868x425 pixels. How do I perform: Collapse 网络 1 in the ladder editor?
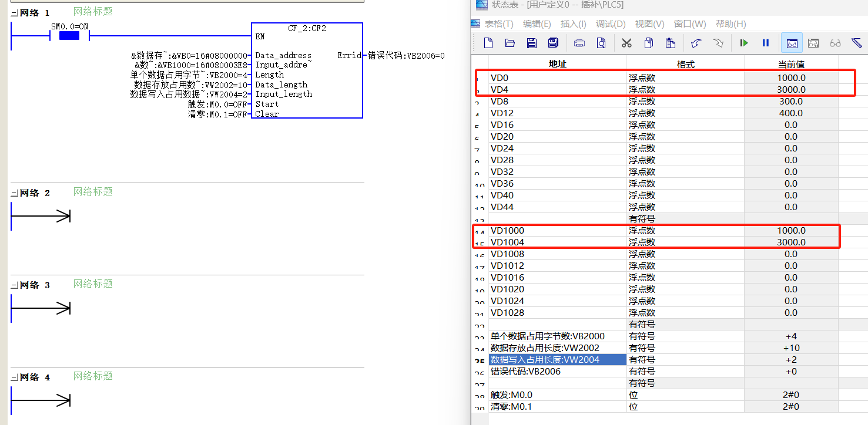14,13
